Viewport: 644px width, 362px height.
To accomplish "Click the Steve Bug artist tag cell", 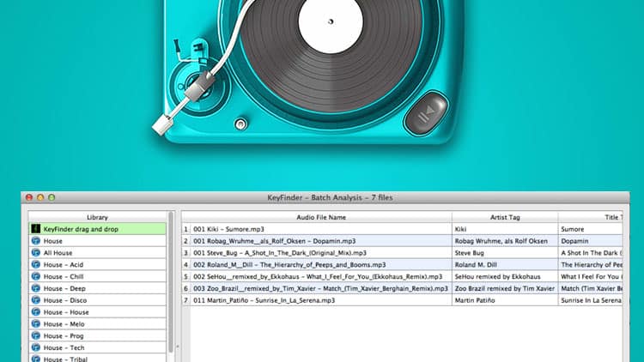I will coord(505,253).
